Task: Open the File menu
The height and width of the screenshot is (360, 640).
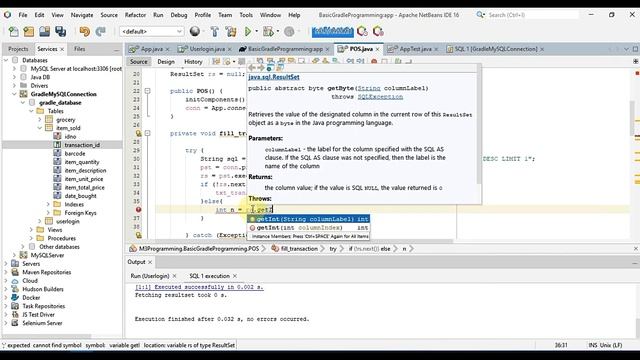Action: pos(23,15)
